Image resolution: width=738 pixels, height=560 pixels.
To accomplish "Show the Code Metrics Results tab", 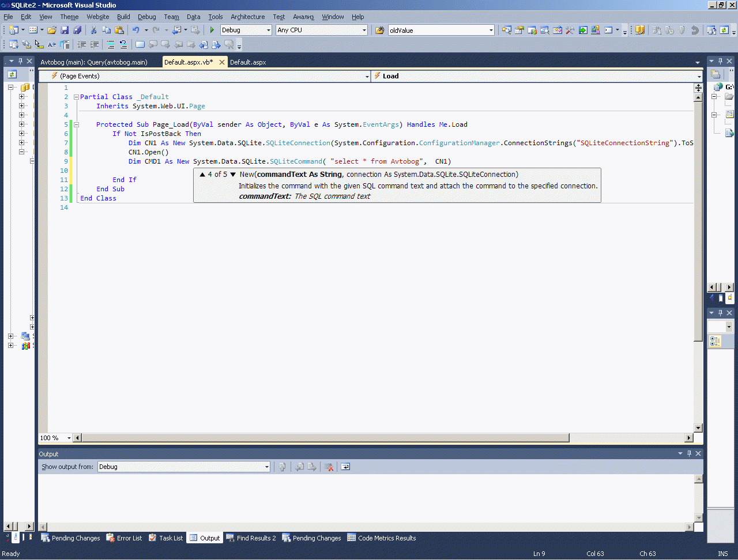I will point(382,538).
